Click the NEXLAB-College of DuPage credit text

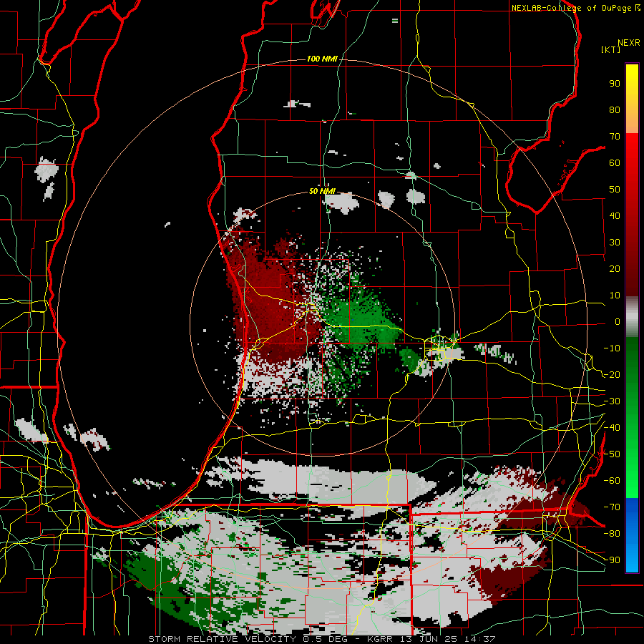pyautogui.click(x=576, y=8)
